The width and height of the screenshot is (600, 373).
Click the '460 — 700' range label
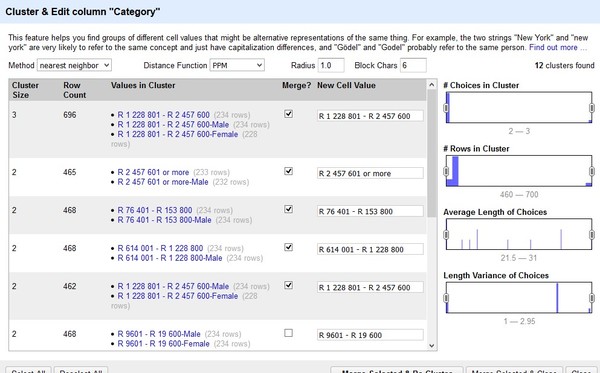(x=519, y=194)
